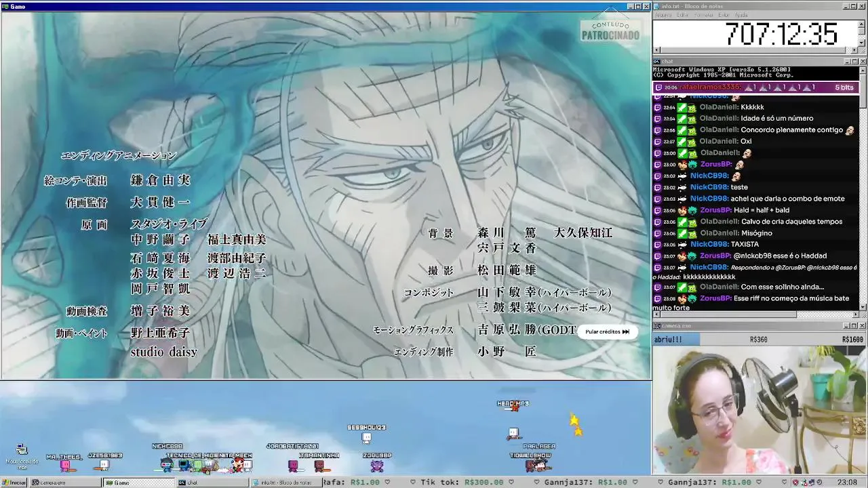Click the 'teste' chat message

739,187
